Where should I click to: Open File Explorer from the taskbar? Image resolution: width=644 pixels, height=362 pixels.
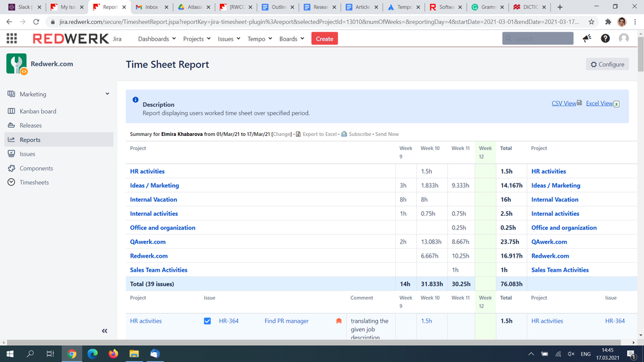134,354
